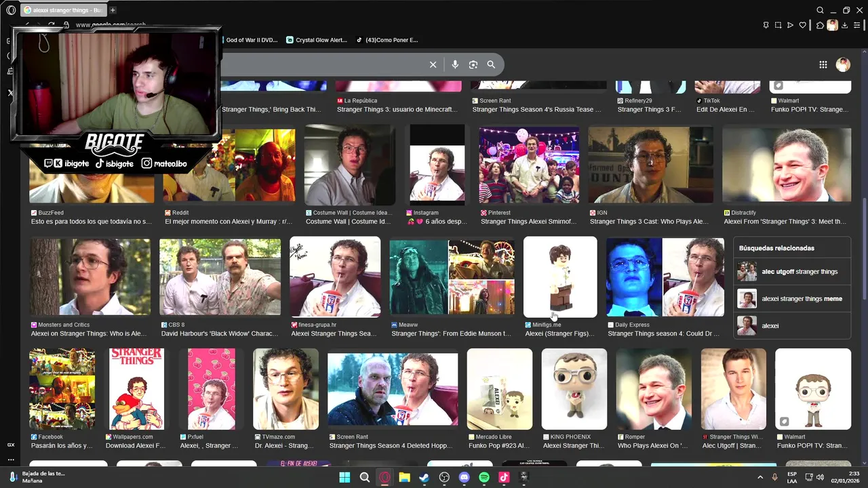Viewport: 868px width, 488px height.
Task: Open Opera easy setup sliders icon
Action: [x=857, y=25]
